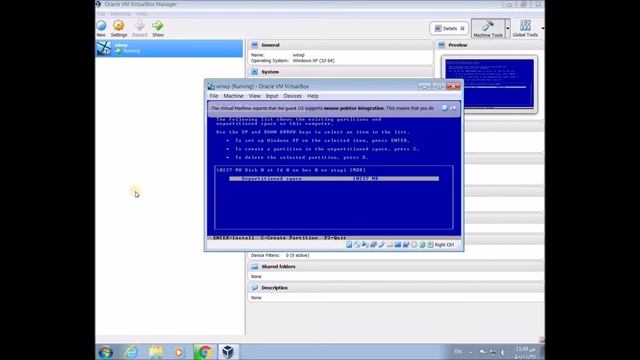Click the optical drive status icon

point(357,244)
